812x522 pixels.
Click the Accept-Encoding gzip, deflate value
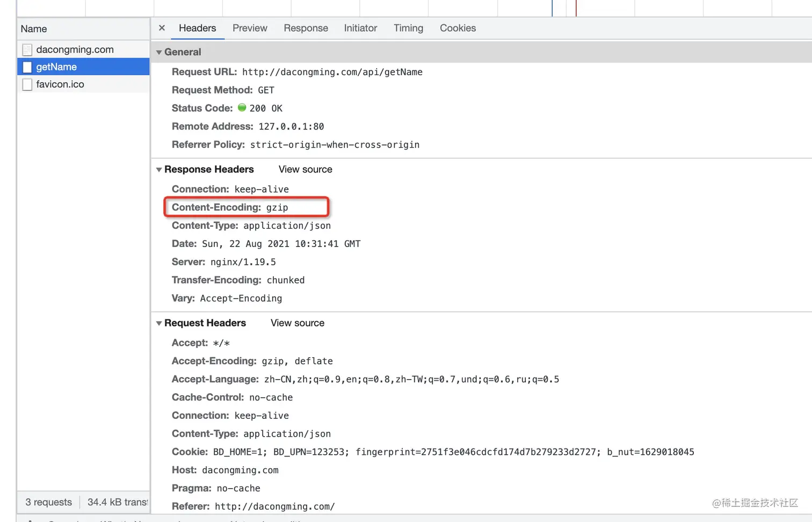pyautogui.click(x=298, y=361)
